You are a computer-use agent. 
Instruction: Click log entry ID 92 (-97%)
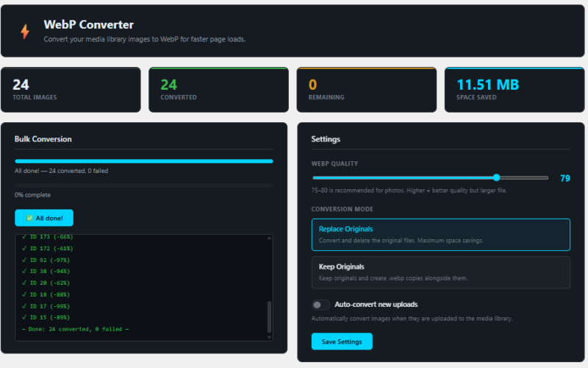[x=46, y=260]
